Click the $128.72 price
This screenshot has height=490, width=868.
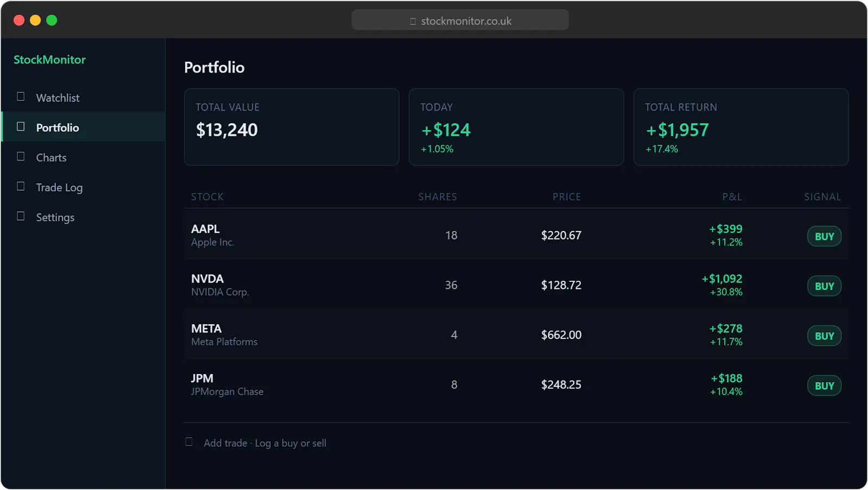[561, 285]
